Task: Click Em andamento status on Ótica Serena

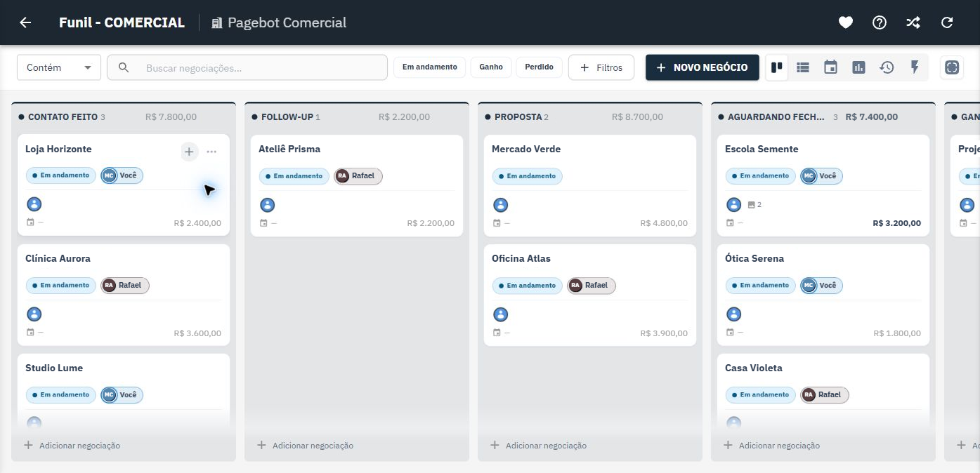Action: 761,285
